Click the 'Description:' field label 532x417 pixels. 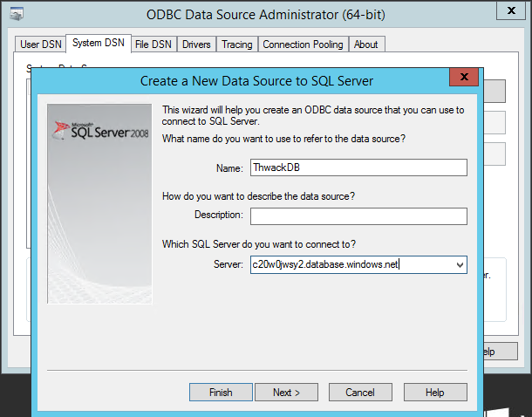coord(219,215)
